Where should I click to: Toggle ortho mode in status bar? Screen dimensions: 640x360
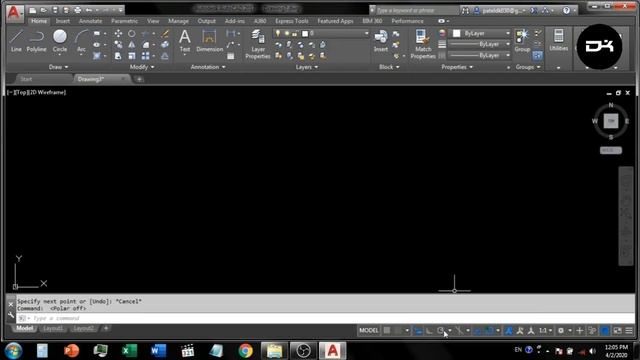coord(429,331)
